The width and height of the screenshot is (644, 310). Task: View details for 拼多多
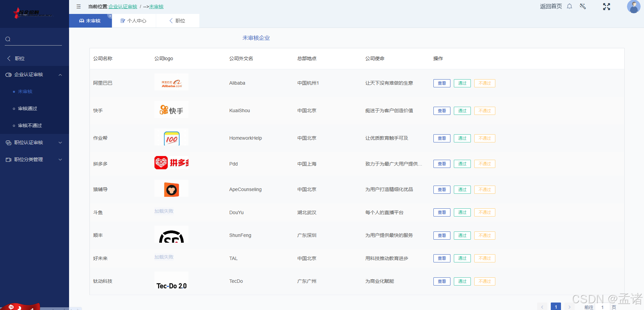click(x=442, y=164)
